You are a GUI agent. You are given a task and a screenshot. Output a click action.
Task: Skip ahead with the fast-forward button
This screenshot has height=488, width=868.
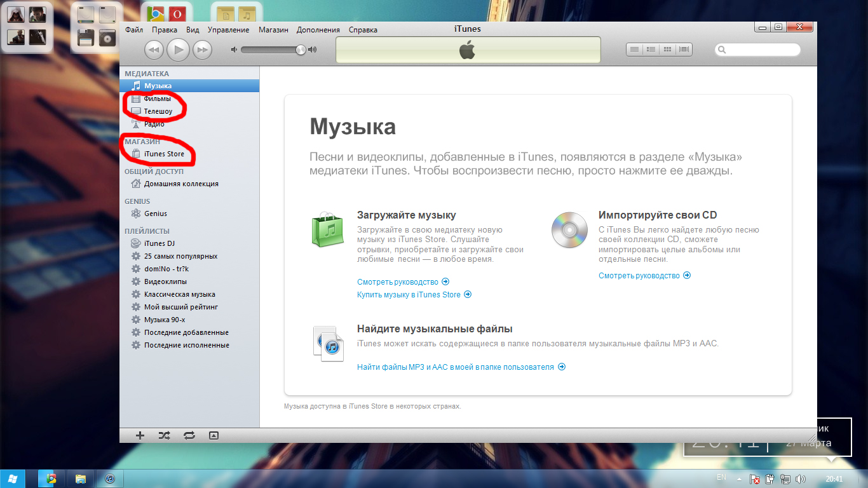click(202, 49)
